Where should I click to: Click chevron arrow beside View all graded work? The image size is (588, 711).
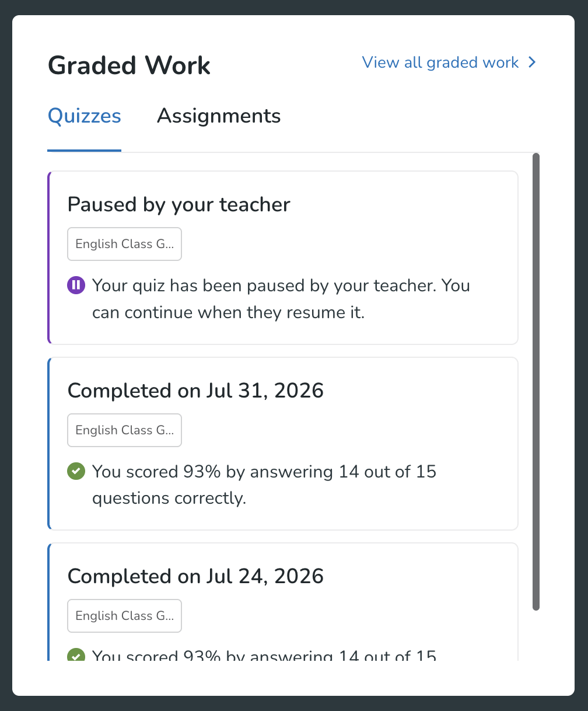pos(531,62)
